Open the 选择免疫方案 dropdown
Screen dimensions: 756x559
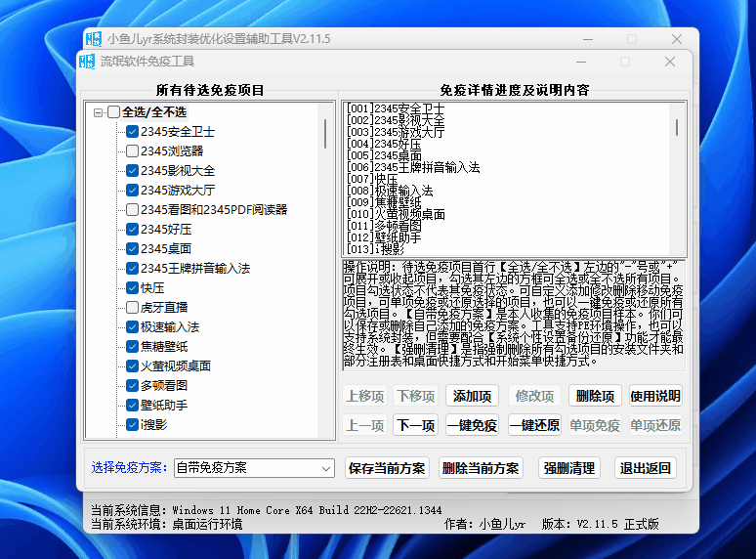coord(254,468)
